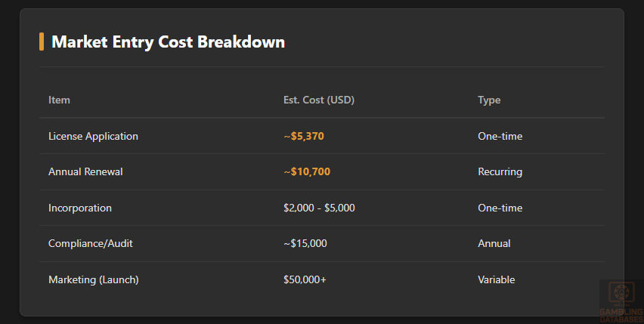This screenshot has width=644, height=324.
Task: Click the Est. Cost (USD) column header
Action: point(319,100)
